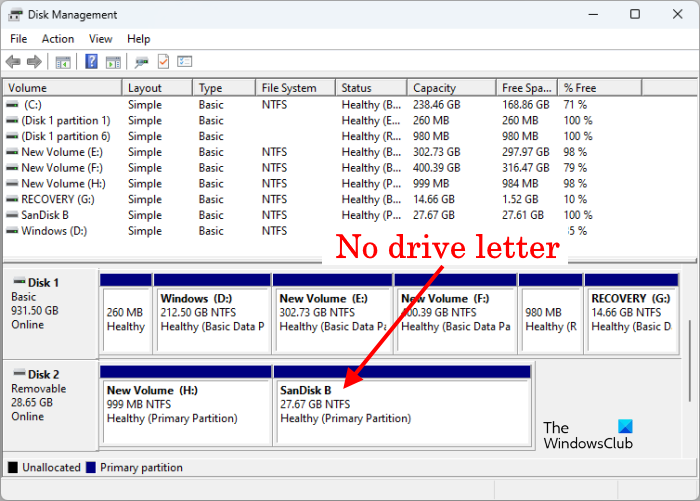Viewport: 700px width, 501px height.
Task: Sort by the Status column header
Action: coord(371,88)
